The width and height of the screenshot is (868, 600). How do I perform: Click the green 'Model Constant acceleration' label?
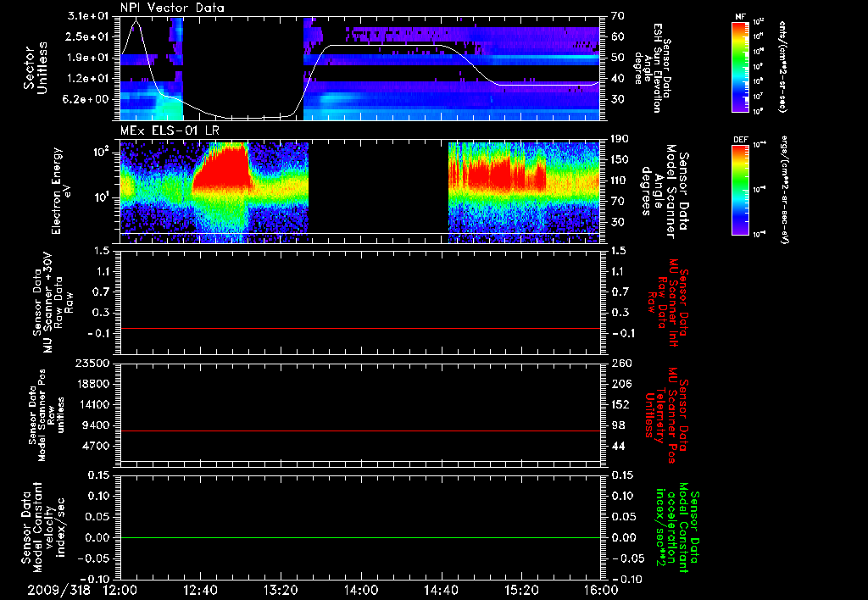pyautogui.click(x=677, y=525)
